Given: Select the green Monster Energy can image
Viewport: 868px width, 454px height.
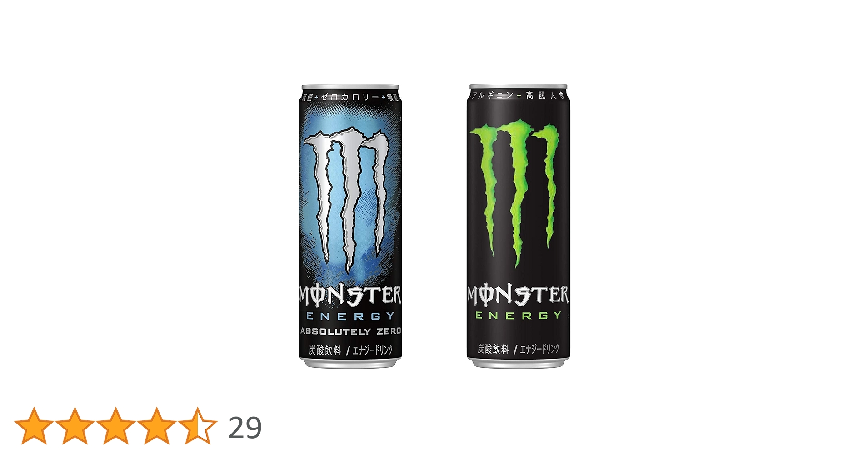Looking at the screenshot, I should [x=519, y=226].
